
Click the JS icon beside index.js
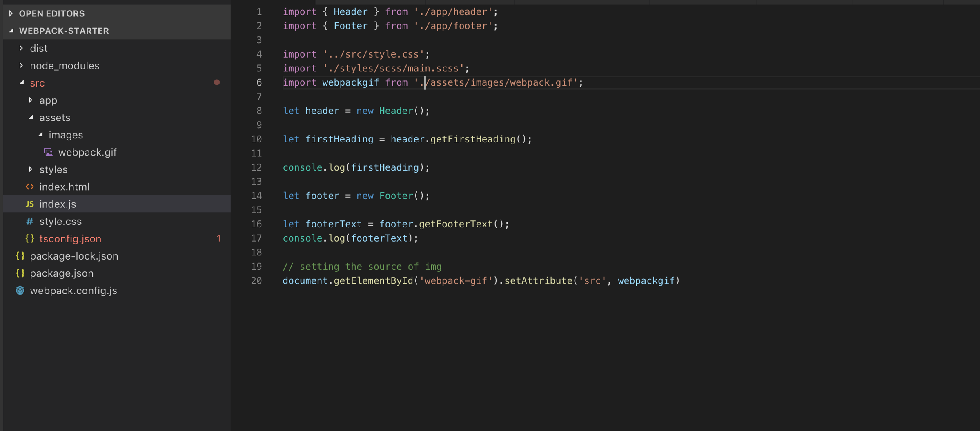(29, 204)
